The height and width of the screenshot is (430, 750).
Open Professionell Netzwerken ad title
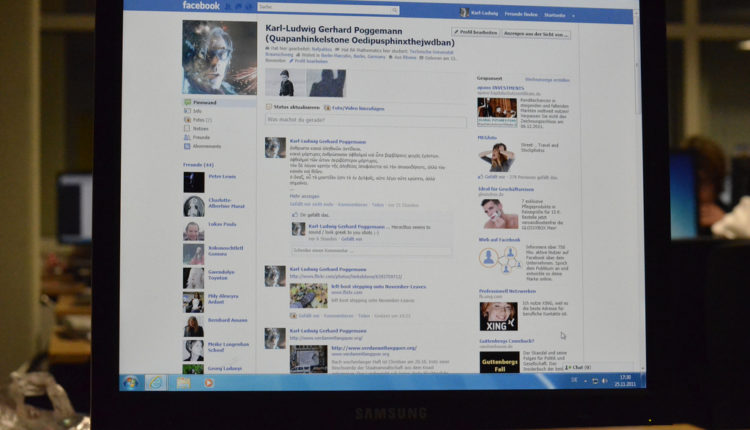(507, 291)
